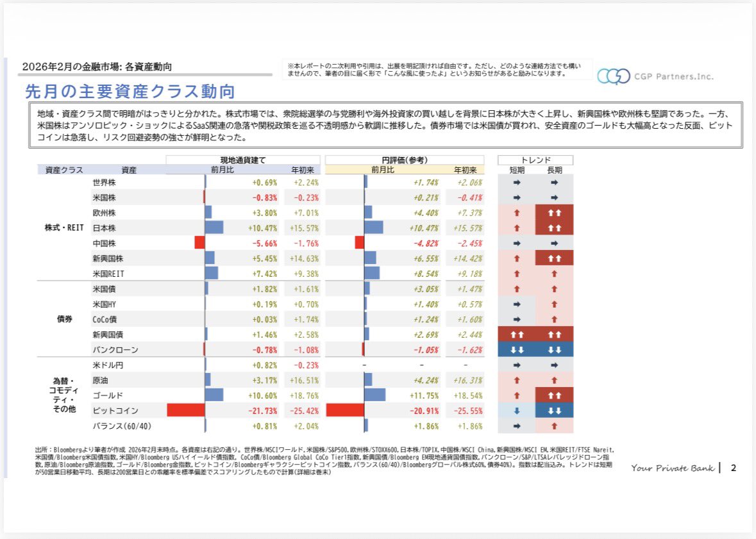
Task: Click the long-term double-up arrow for 新興国株
Action: 554,258
